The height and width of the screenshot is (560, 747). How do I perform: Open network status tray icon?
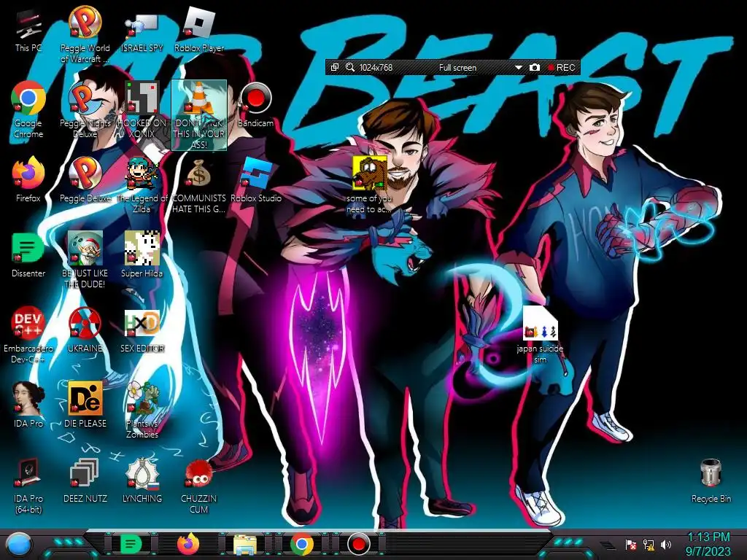point(649,544)
